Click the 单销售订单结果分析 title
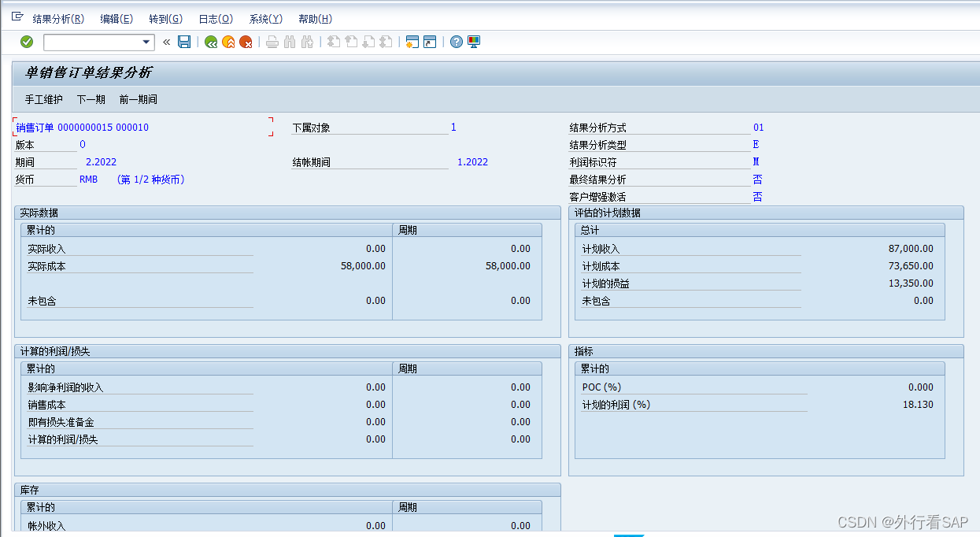 pos(88,72)
